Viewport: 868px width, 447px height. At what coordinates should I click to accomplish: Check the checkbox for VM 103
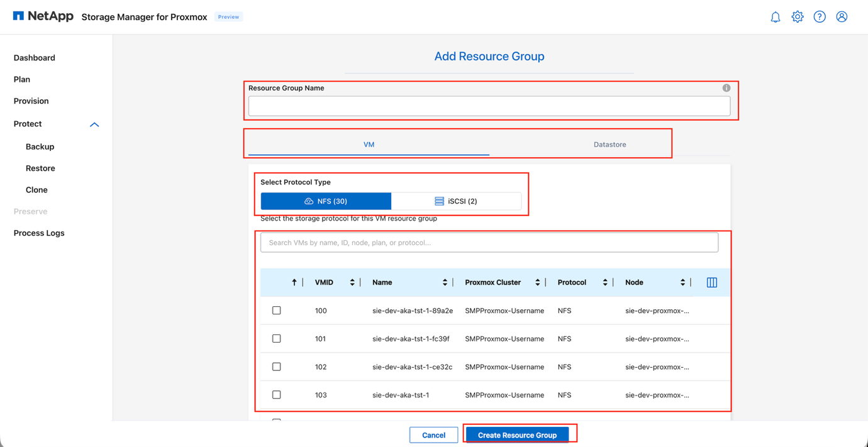coord(276,394)
